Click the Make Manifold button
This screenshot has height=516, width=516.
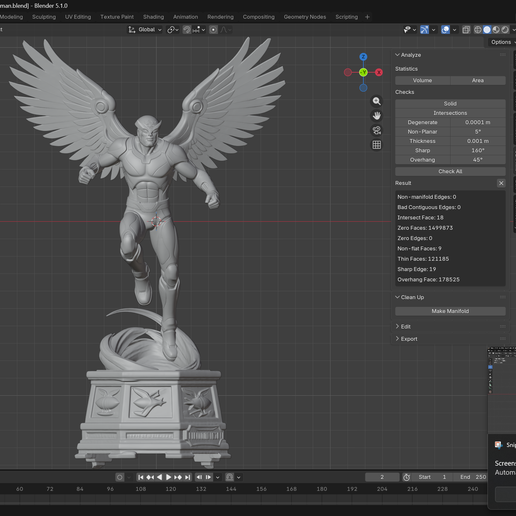(x=450, y=311)
